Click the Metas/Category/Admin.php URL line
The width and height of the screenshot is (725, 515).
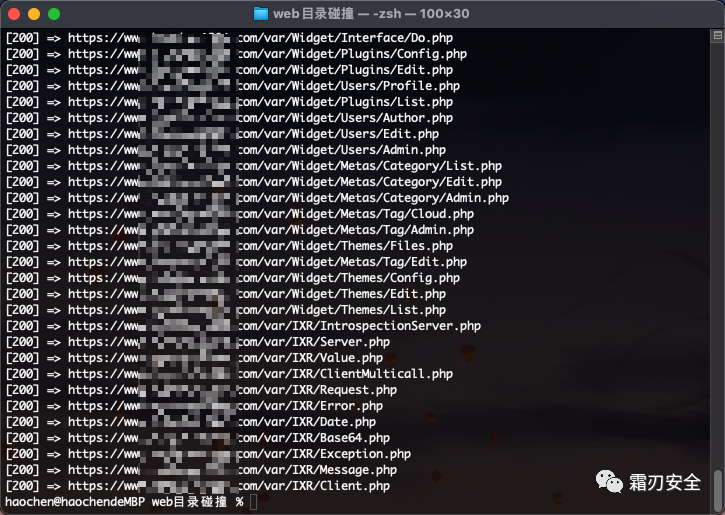(257, 198)
